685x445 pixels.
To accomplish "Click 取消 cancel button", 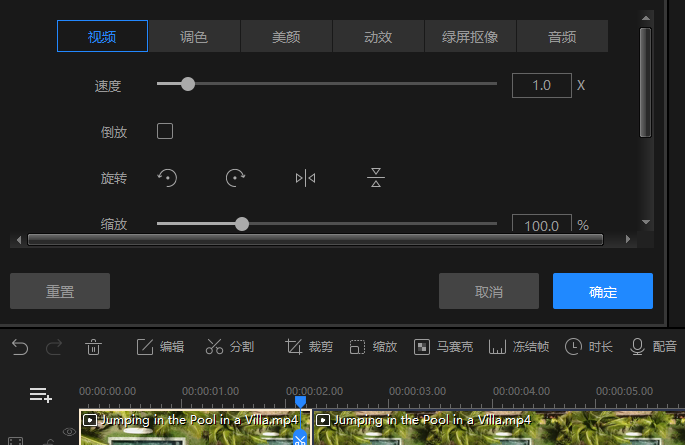I will tap(489, 291).
